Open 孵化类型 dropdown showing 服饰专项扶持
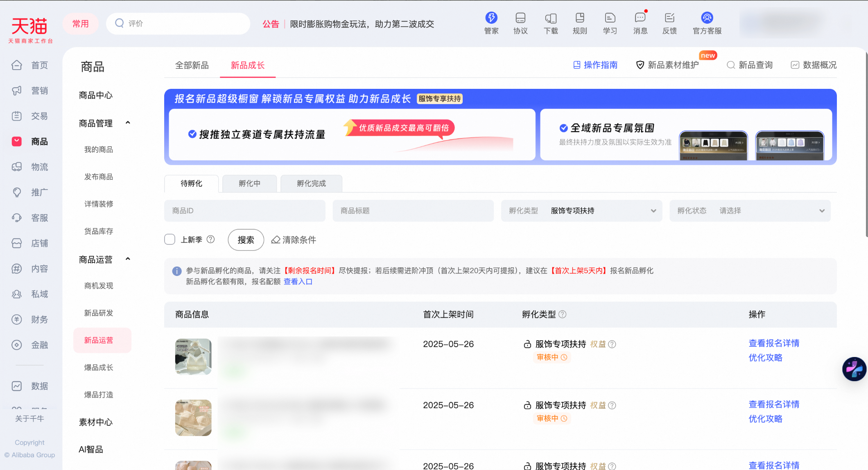 [x=581, y=211]
